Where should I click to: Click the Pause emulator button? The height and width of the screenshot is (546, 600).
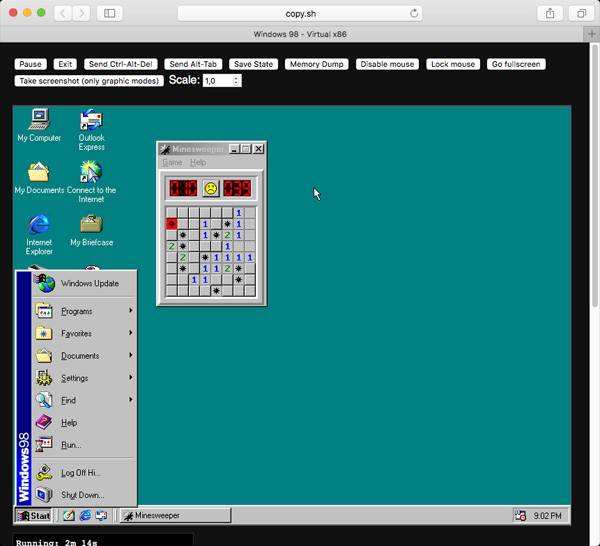tap(31, 64)
